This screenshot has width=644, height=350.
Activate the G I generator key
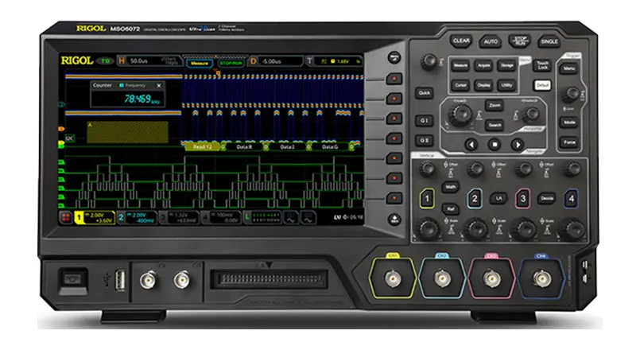pos(425,120)
